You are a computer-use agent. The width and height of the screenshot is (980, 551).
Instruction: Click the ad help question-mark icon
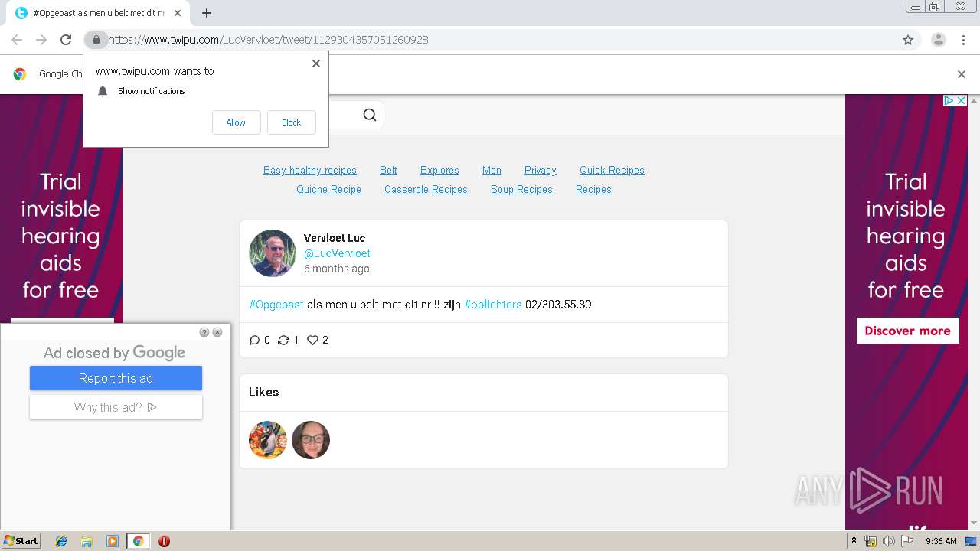click(x=204, y=332)
